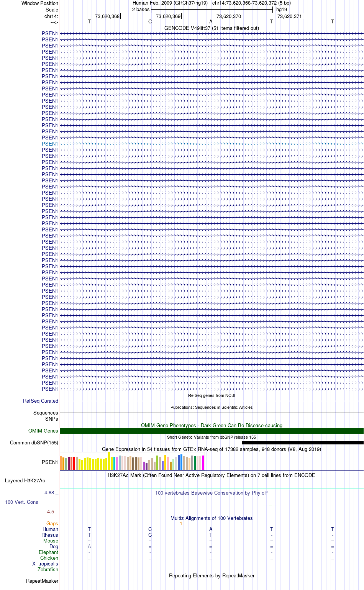Open OMIM Gene Phenotypes track title
364x590 pixels.
click(x=212, y=425)
